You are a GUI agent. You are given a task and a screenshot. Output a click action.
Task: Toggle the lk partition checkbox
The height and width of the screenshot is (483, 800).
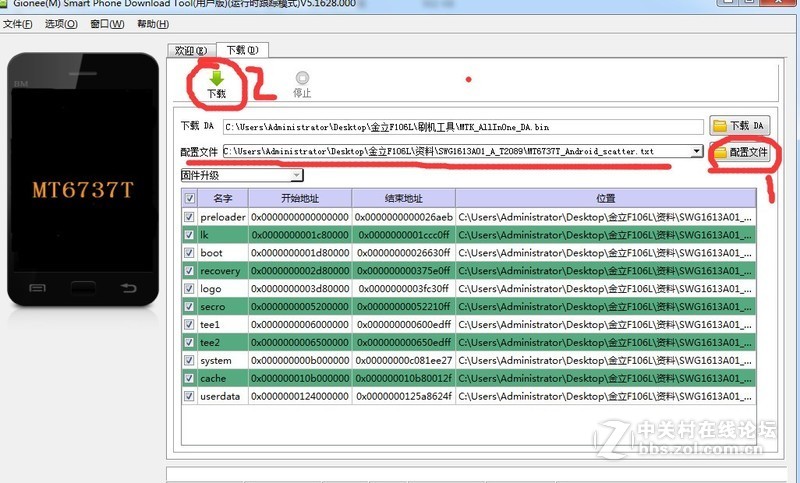(x=189, y=235)
